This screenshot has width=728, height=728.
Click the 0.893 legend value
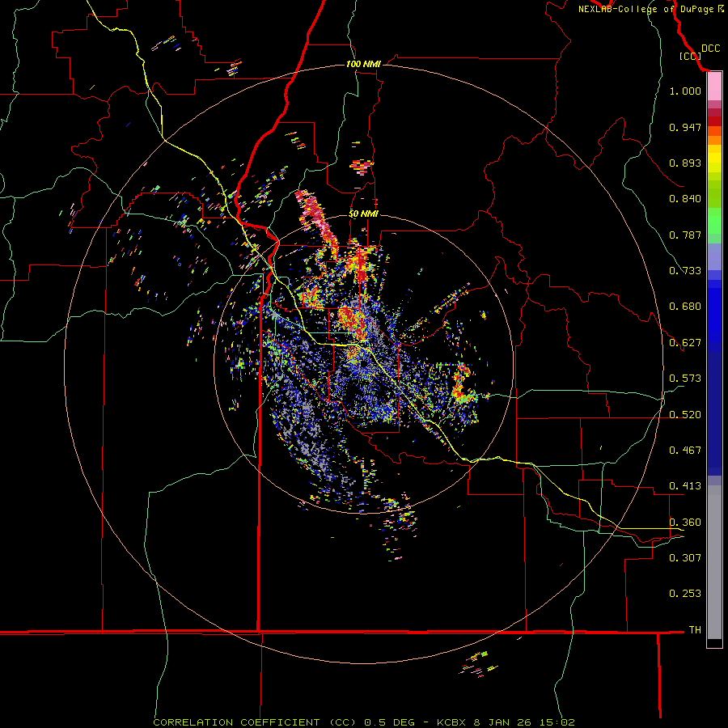tap(685, 163)
